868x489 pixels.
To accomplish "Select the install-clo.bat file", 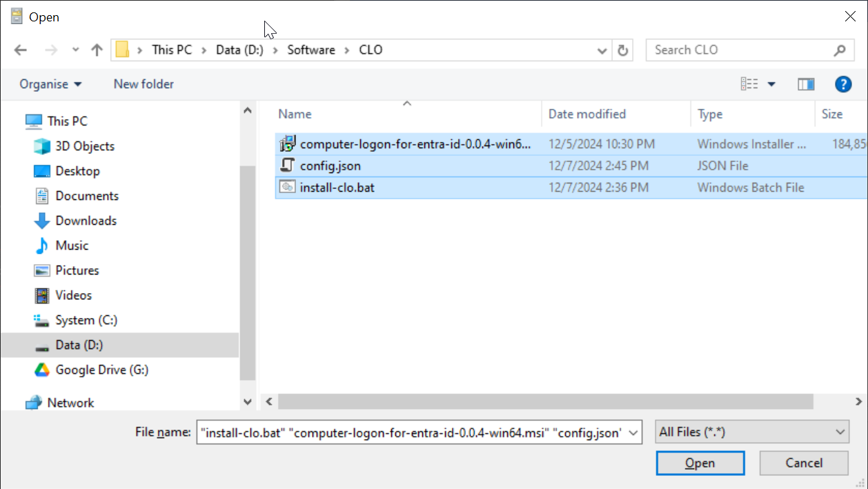I will coord(337,188).
